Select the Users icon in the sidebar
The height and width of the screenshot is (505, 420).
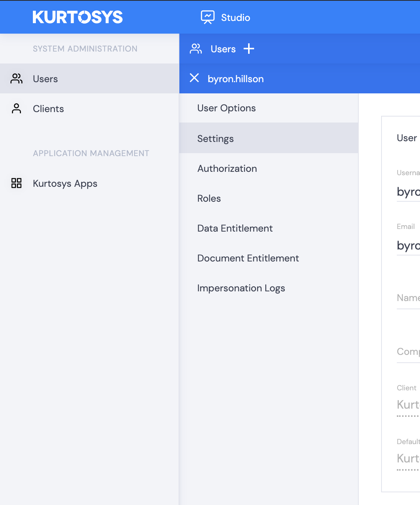(16, 78)
